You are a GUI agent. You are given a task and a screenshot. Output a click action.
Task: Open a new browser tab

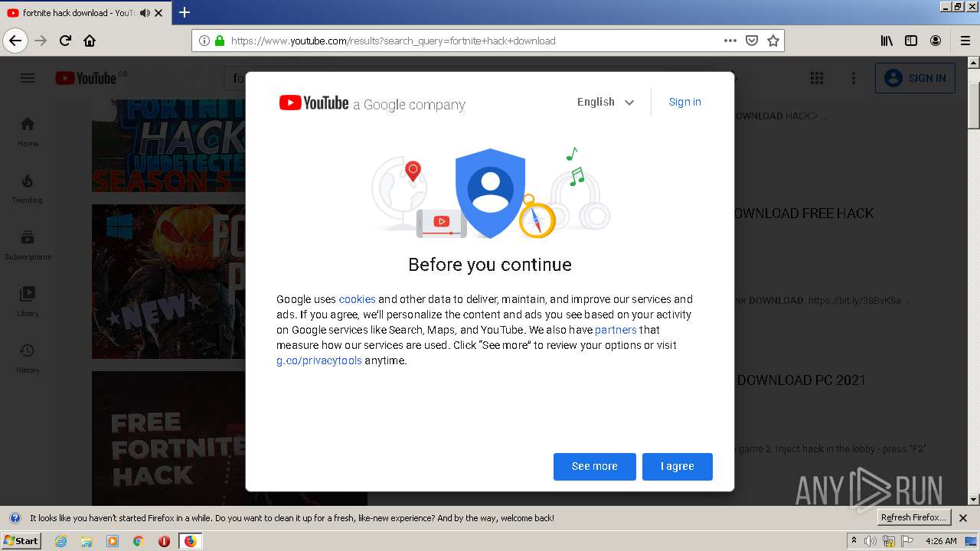point(184,12)
